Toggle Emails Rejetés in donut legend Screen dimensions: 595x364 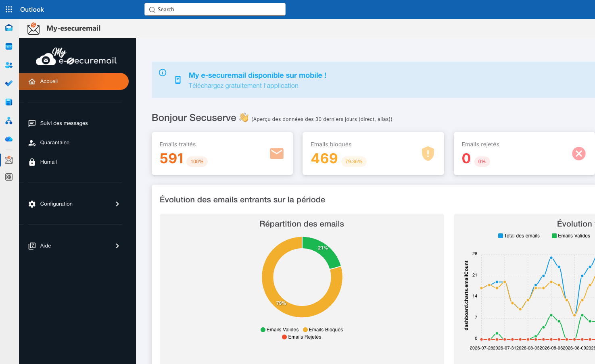click(302, 337)
